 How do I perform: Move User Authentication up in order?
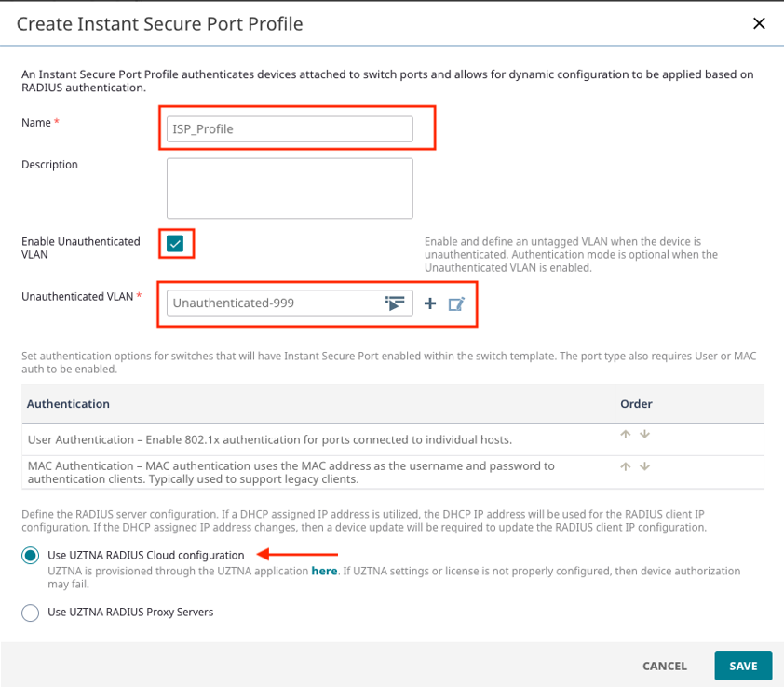pyautogui.click(x=627, y=433)
